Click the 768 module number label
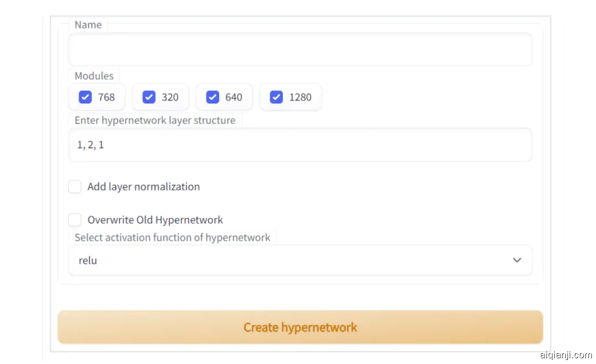This screenshot has width=596, height=364. pyautogui.click(x=106, y=97)
